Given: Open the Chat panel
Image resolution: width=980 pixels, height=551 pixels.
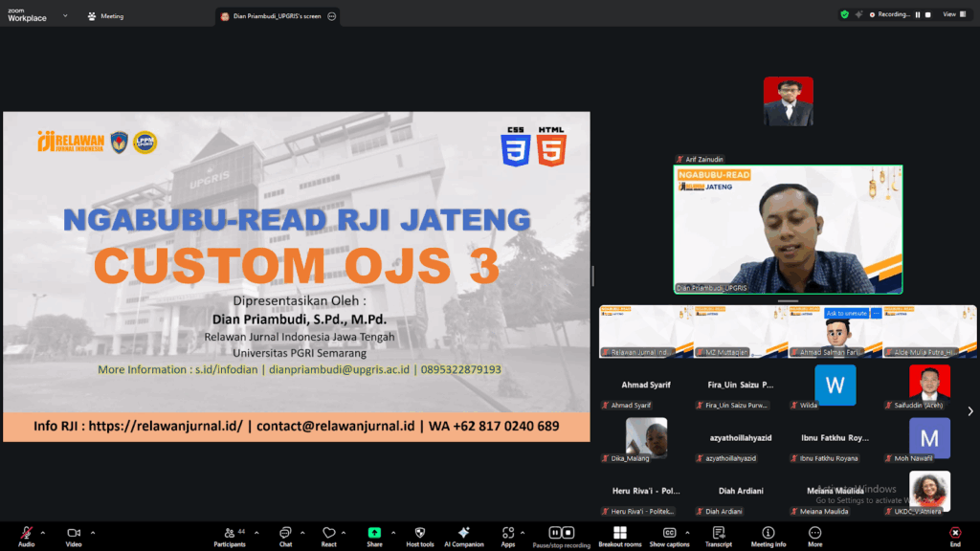Looking at the screenshot, I should coord(285,534).
